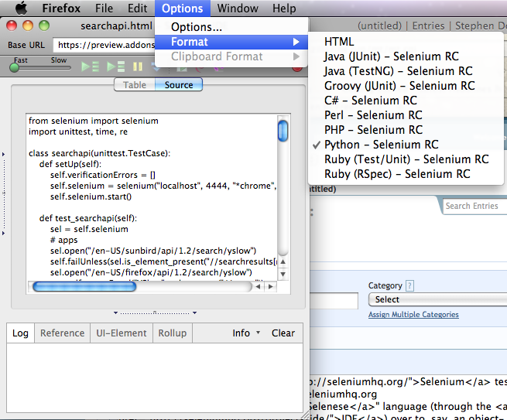
Task: Click the source code text area
Action: pos(152,197)
